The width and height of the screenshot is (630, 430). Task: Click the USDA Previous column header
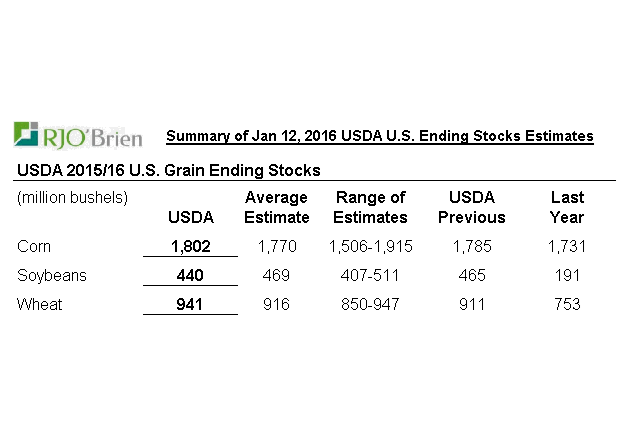pos(471,207)
